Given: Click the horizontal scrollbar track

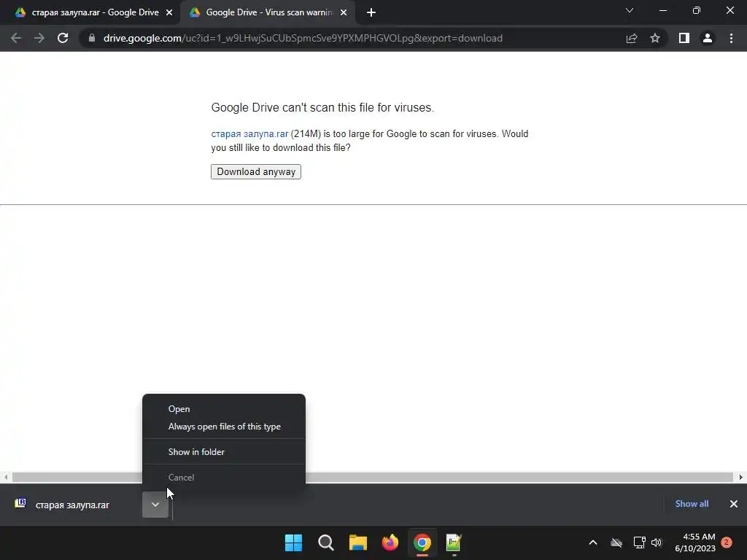Looking at the screenshot, I should click(373, 477).
